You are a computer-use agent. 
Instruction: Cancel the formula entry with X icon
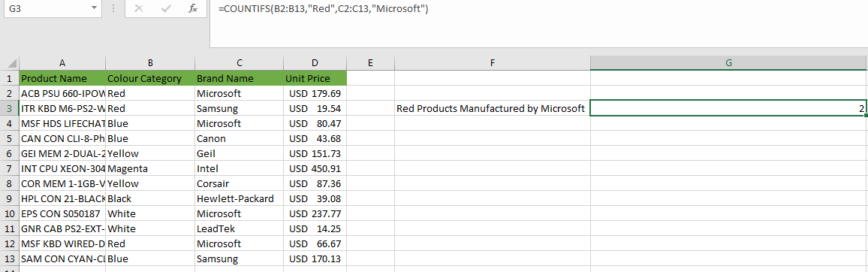point(138,9)
